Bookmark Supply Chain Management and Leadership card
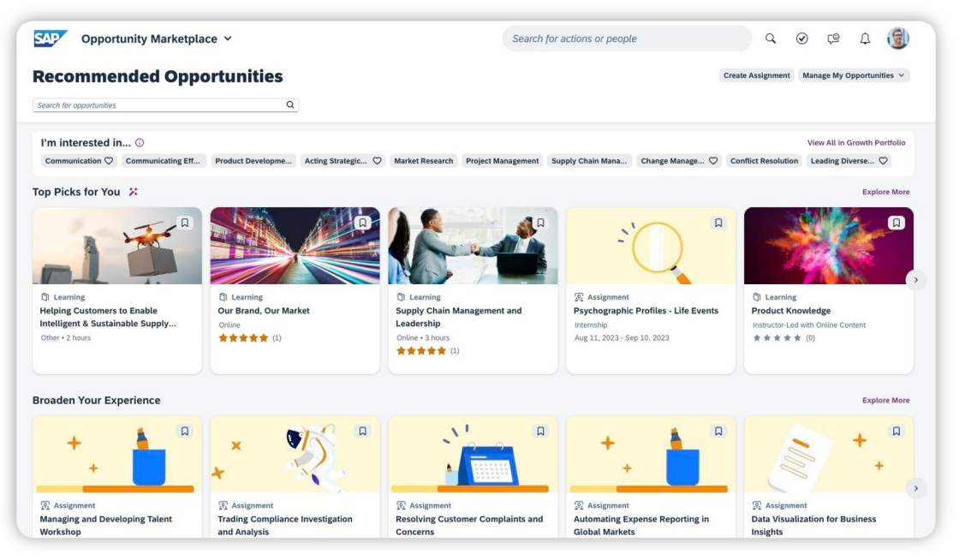 [540, 223]
